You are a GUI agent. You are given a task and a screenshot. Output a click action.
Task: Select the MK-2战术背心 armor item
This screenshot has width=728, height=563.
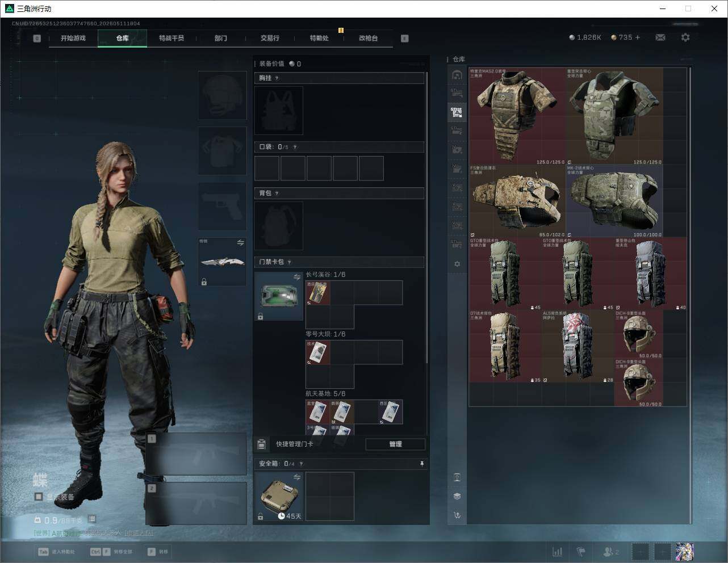pyautogui.click(x=614, y=201)
